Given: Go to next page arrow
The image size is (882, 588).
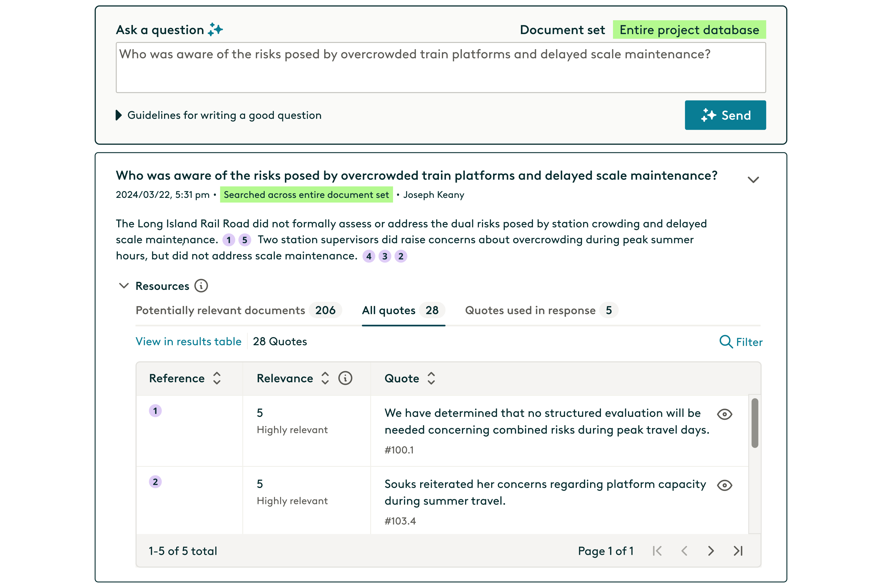Looking at the screenshot, I should 711,551.
